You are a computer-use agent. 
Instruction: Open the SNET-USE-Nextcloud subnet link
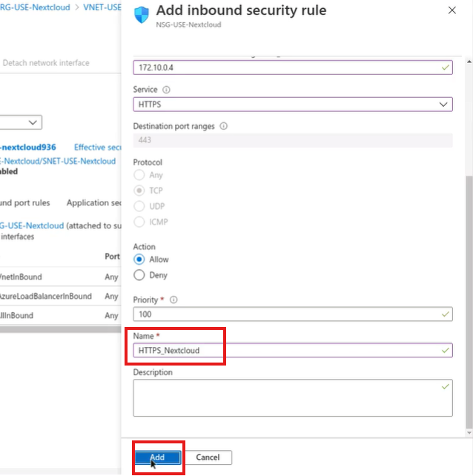click(58, 161)
